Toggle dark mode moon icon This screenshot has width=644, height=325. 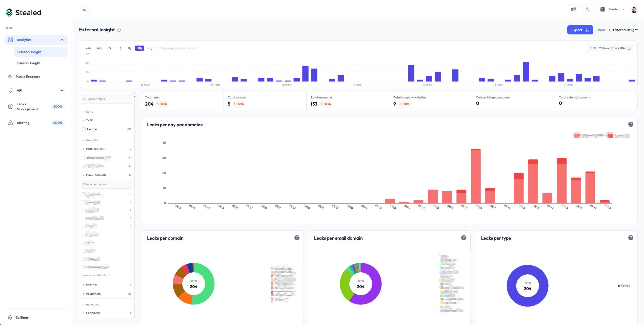click(588, 9)
